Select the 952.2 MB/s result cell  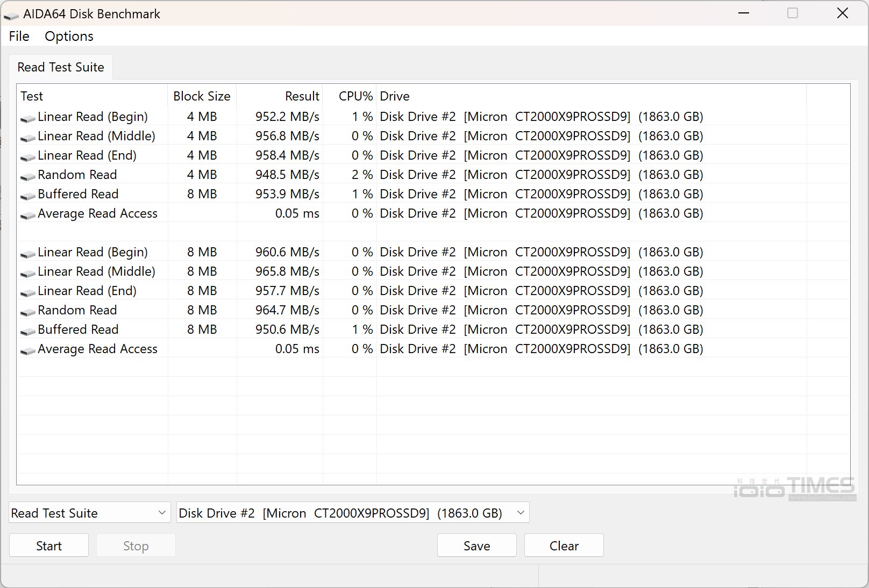pyautogui.click(x=287, y=117)
